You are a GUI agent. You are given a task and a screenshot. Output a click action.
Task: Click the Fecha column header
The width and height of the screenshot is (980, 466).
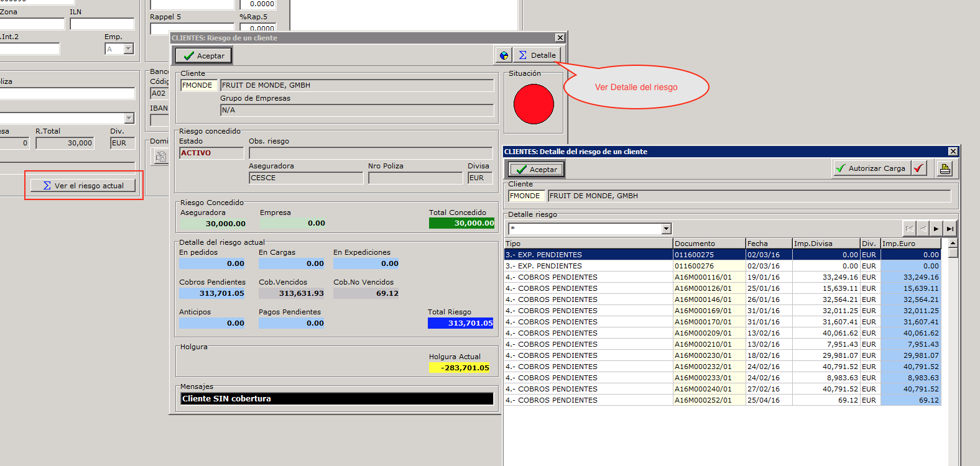[768, 244]
